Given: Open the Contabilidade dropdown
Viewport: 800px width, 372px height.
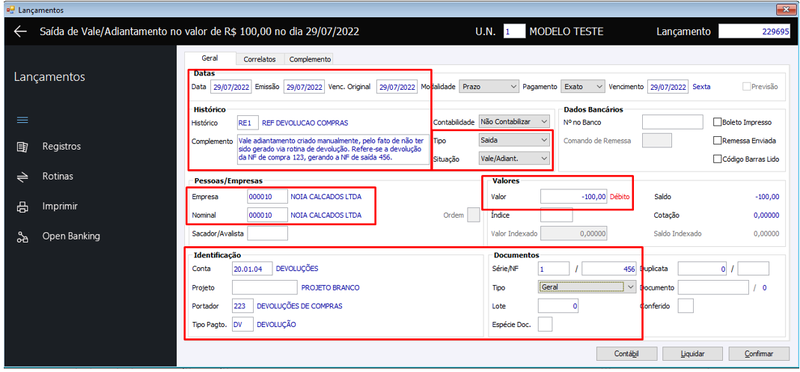Looking at the screenshot, I should point(514,122).
